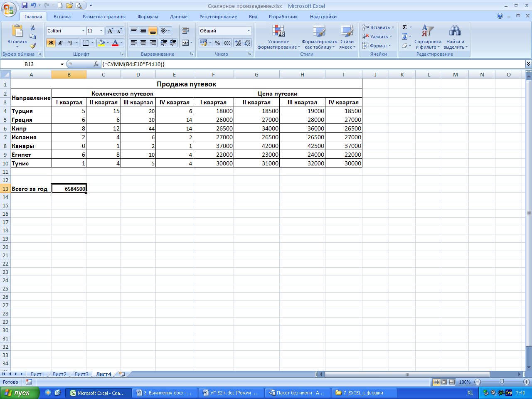Click Вставить in the Ячейки group
532x399 pixels.
[378, 27]
